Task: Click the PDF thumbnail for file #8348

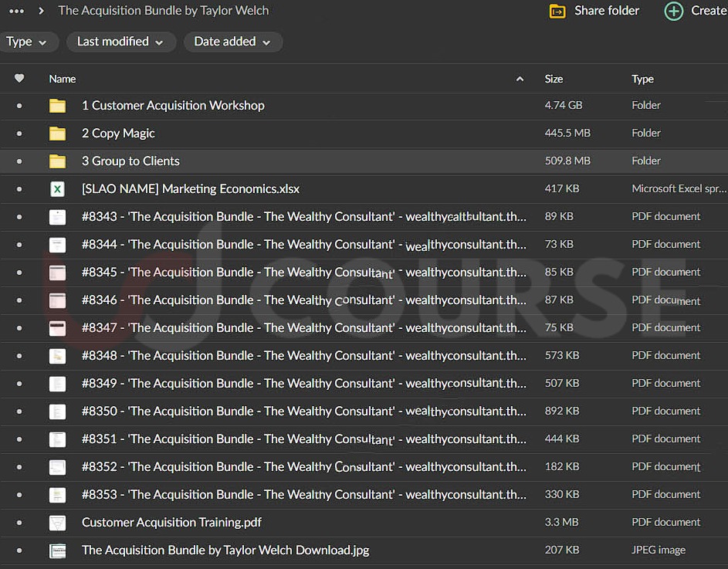Action: click(x=57, y=356)
